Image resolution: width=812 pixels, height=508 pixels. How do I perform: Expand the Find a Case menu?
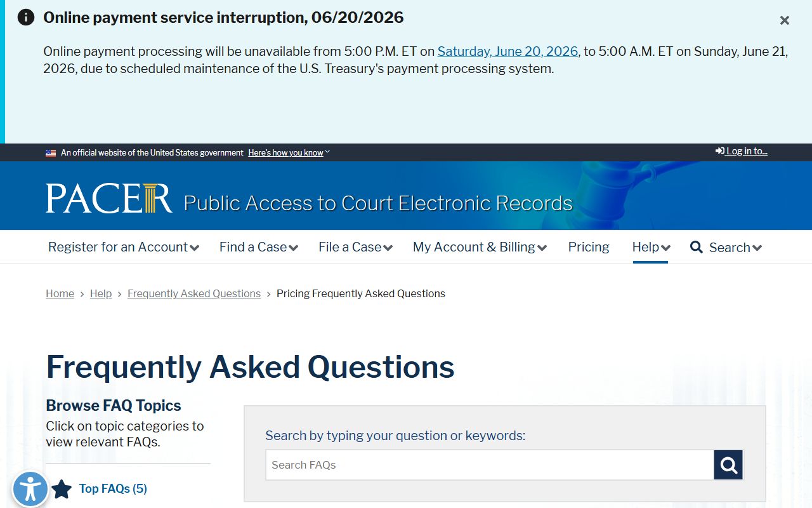pyautogui.click(x=259, y=247)
